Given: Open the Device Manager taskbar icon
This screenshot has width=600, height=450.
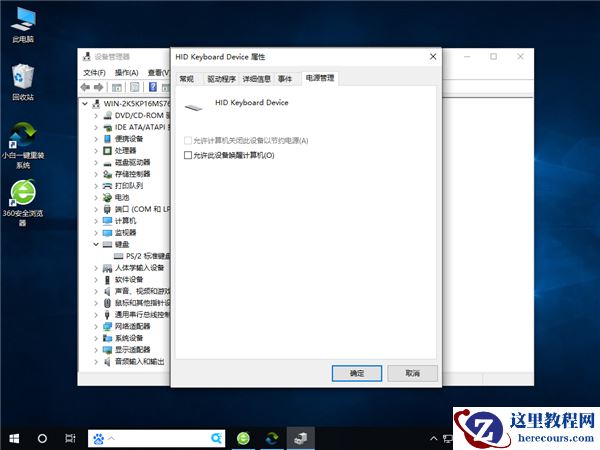Looking at the screenshot, I should pos(301,438).
